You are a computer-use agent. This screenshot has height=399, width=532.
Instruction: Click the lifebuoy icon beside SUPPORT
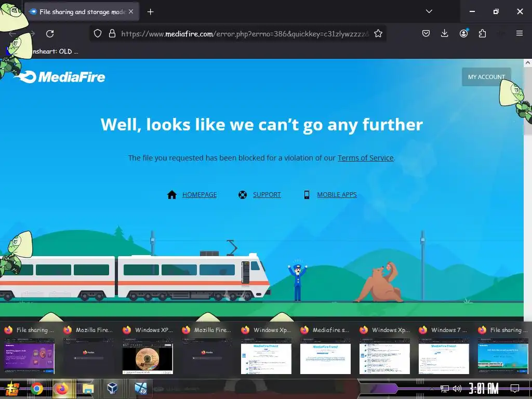pyautogui.click(x=243, y=195)
